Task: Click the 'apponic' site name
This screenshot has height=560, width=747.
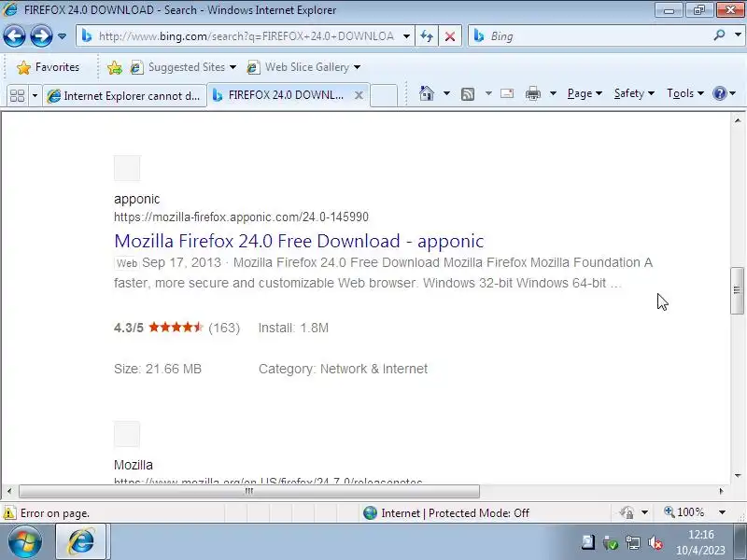Action: click(136, 199)
